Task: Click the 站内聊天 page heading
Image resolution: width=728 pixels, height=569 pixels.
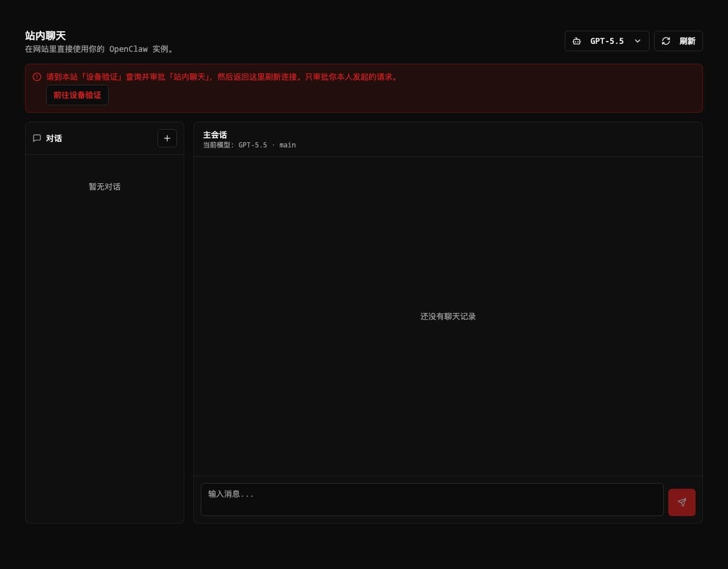Action: coord(45,36)
